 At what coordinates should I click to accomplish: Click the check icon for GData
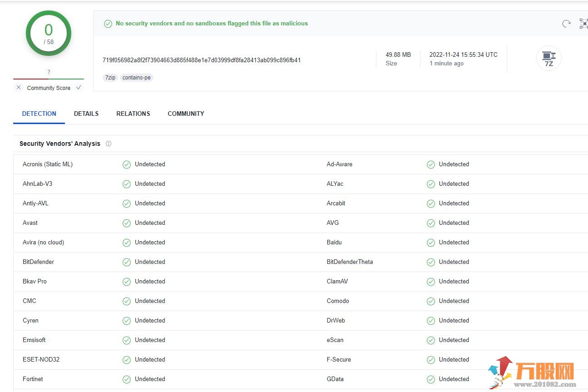[431, 379]
